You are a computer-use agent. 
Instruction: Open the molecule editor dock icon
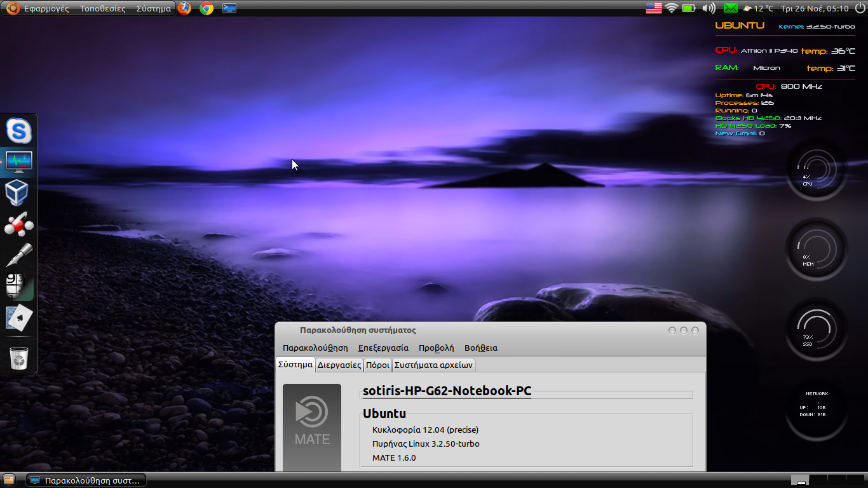pyautogui.click(x=19, y=224)
